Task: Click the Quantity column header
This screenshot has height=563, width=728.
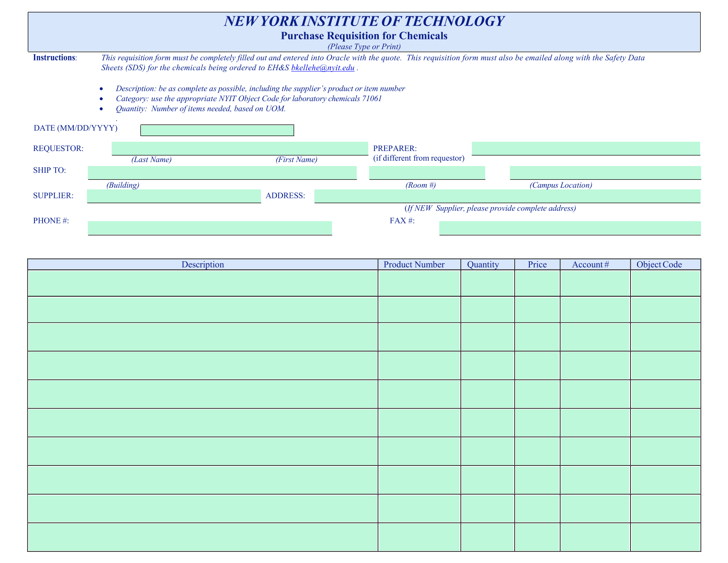Action: tap(488, 264)
